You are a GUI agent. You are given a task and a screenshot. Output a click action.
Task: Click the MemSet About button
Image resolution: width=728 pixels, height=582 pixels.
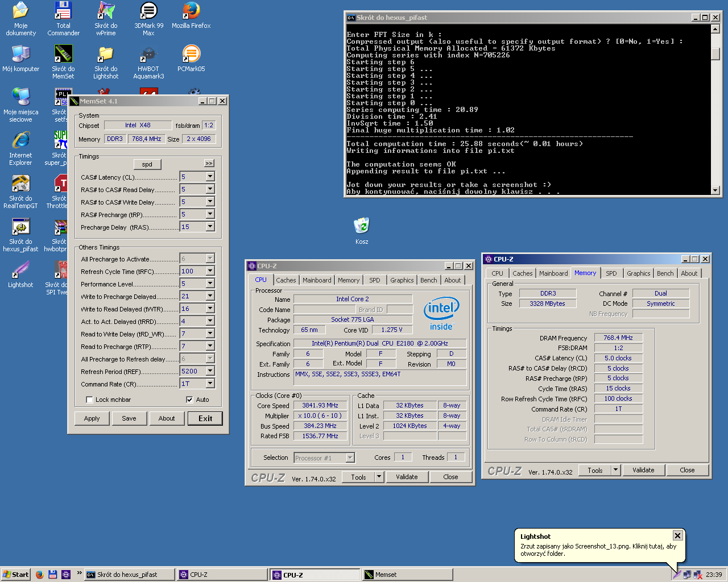(167, 418)
